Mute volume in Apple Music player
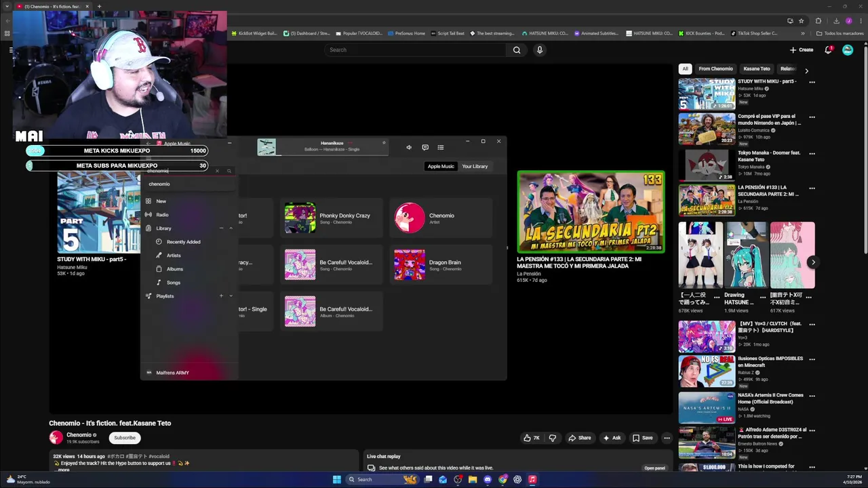The image size is (868, 488). point(408,147)
